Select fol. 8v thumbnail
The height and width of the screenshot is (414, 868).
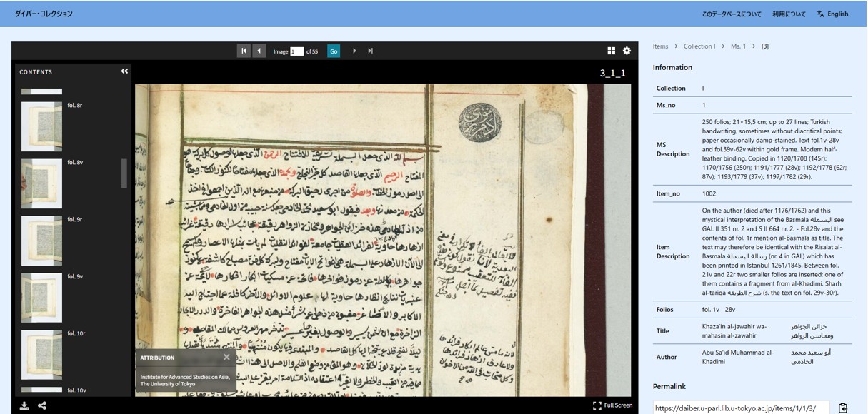coord(41,183)
